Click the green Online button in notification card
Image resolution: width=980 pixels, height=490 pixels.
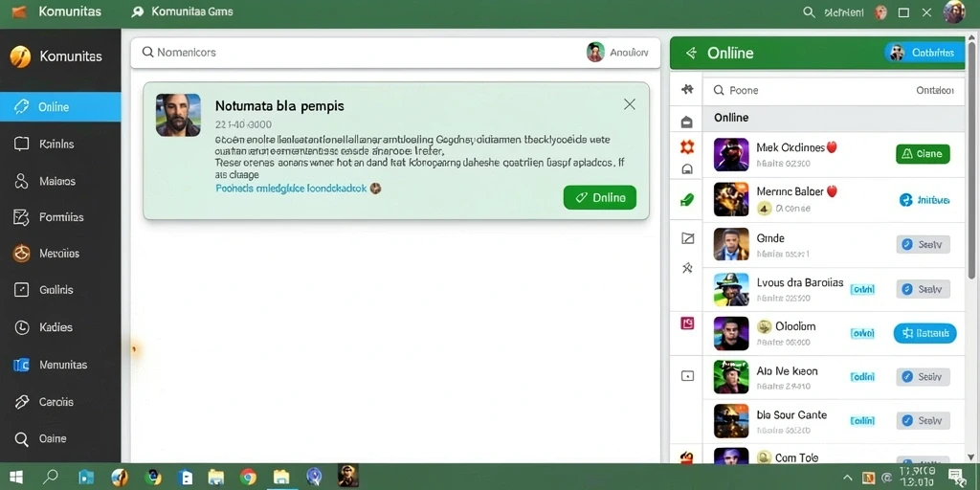coord(599,197)
